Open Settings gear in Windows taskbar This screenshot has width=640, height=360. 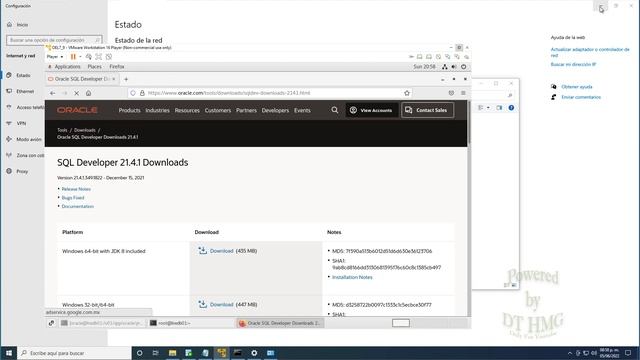[254, 353]
